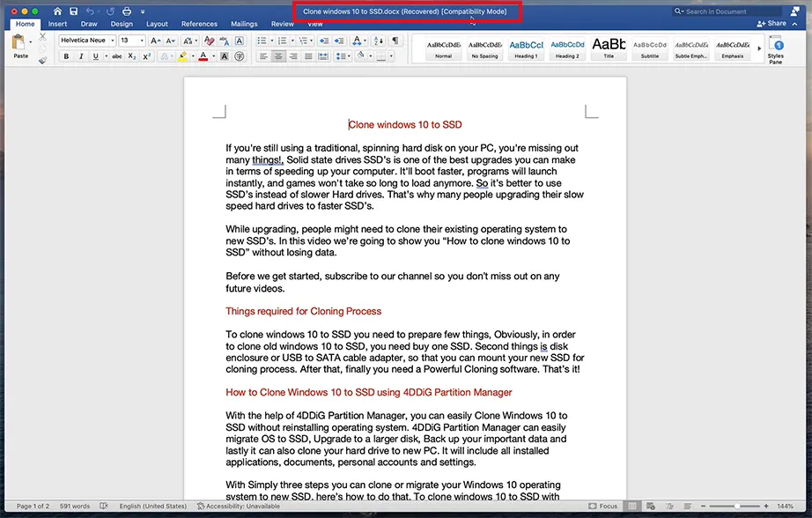Viewport: 812px width, 518px height.
Task: Toggle Bold formatting
Action: 66,56
